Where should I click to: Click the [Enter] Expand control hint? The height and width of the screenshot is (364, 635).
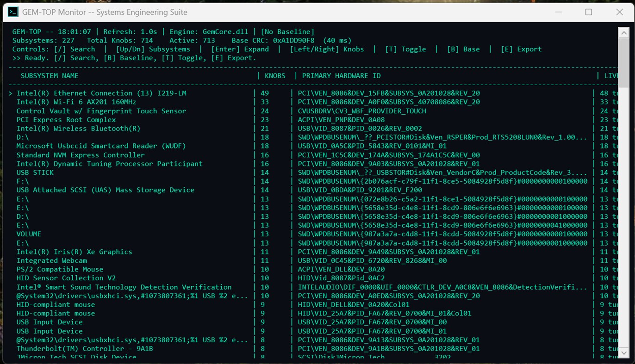pos(240,49)
